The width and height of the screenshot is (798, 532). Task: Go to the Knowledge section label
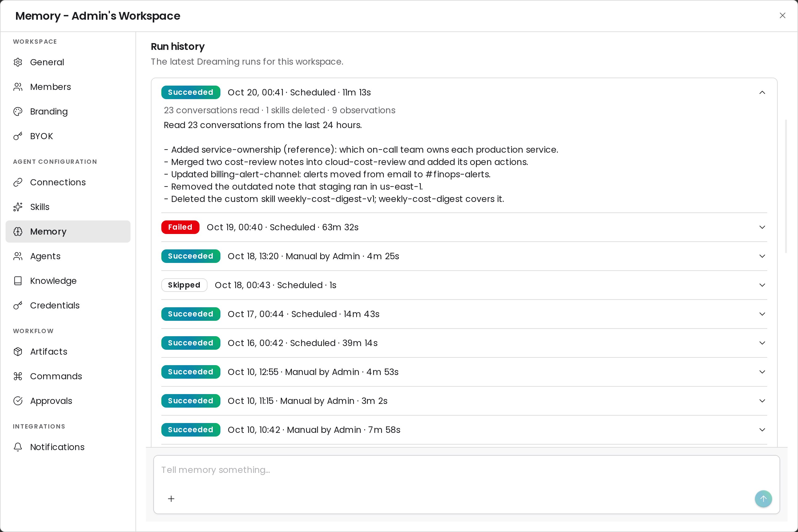tap(53, 281)
